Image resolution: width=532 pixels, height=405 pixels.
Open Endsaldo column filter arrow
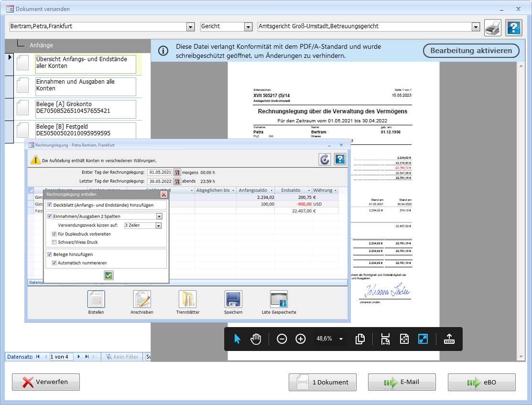(309, 190)
